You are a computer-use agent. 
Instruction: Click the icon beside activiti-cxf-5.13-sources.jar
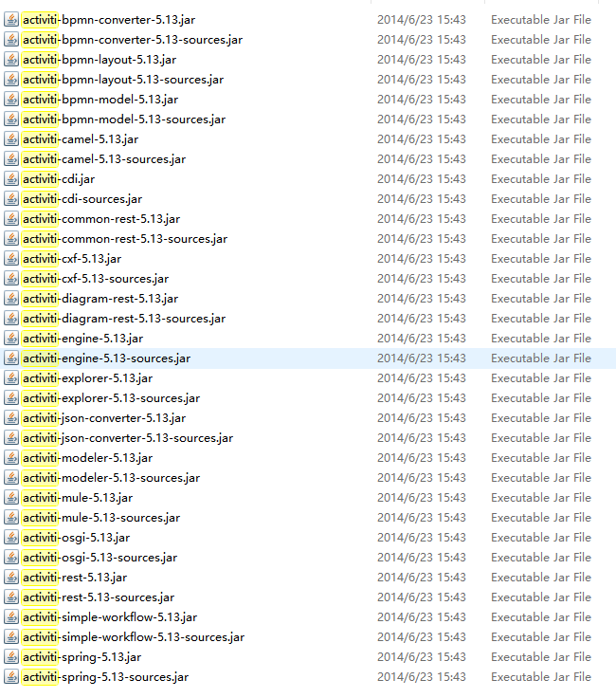pos(11,279)
